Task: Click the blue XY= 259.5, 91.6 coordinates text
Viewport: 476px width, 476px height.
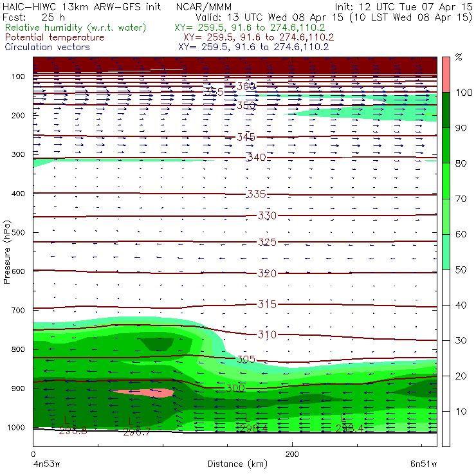Action: [x=253, y=47]
